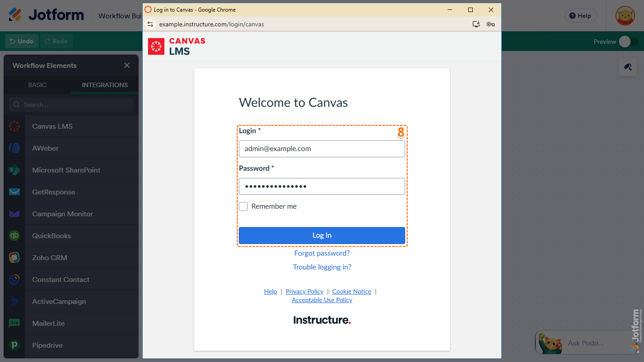
Task: Click the Jotform logo in header
Action: (x=46, y=15)
